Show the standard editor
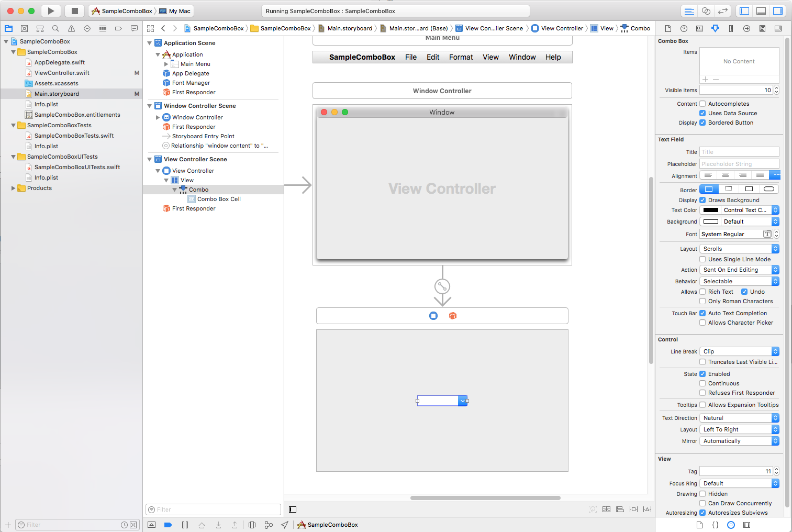The image size is (792, 532). [689, 11]
